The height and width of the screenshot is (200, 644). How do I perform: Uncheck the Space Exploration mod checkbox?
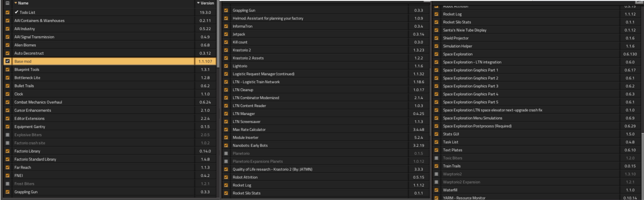436,54
